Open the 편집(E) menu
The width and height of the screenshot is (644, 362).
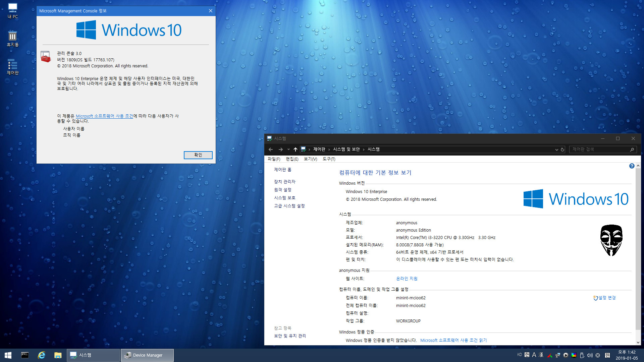[292, 159]
